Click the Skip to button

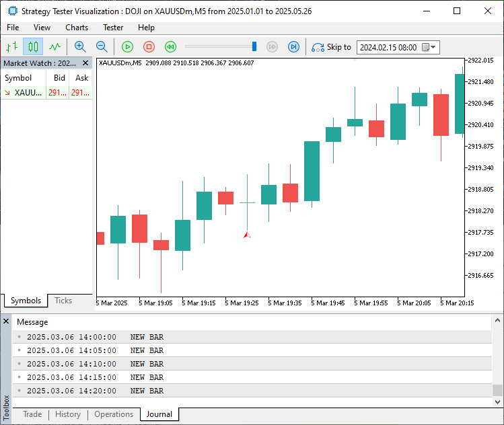[x=331, y=47]
